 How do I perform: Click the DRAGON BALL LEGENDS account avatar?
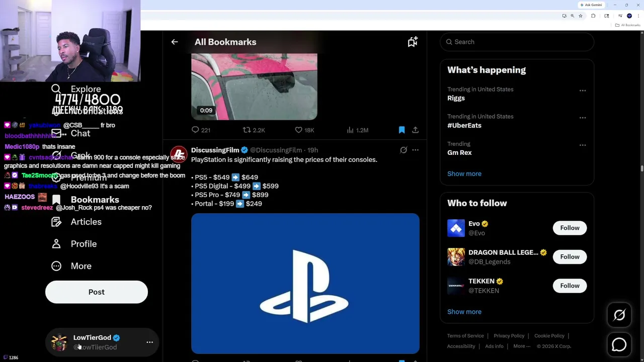456,257
